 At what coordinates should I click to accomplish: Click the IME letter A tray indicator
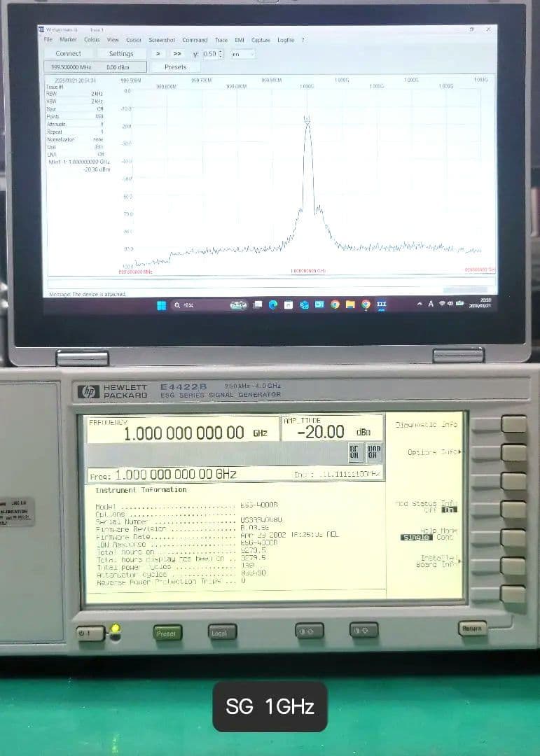coord(431,304)
